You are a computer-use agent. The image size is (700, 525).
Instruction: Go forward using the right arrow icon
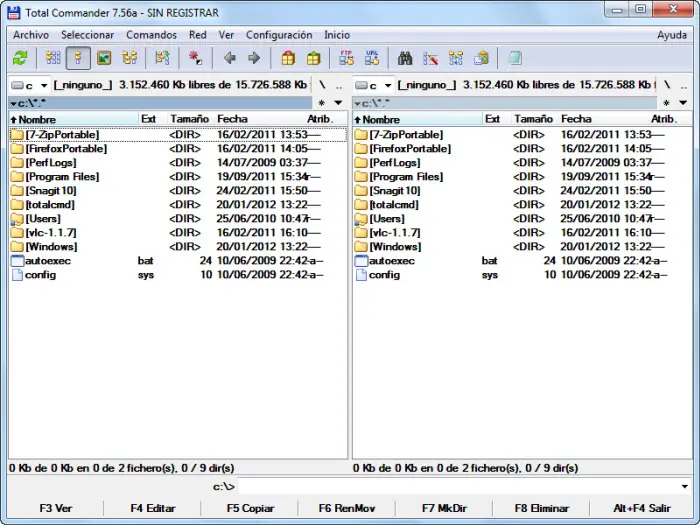[254, 58]
